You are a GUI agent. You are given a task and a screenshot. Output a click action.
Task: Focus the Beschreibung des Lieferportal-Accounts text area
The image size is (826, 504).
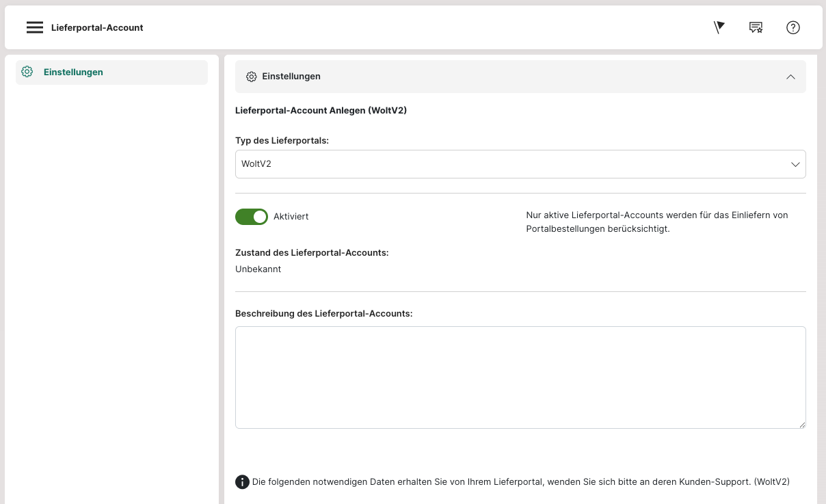pos(520,377)
